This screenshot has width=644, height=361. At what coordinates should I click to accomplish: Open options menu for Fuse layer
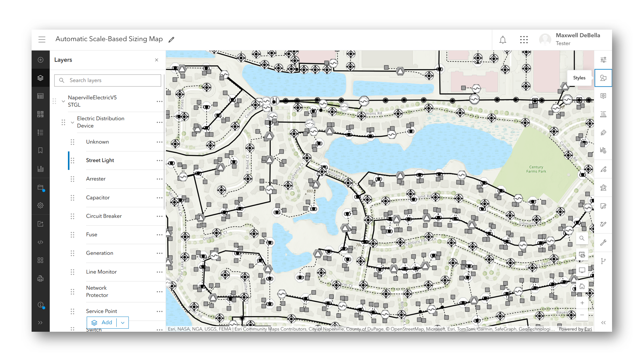point(159,234)
